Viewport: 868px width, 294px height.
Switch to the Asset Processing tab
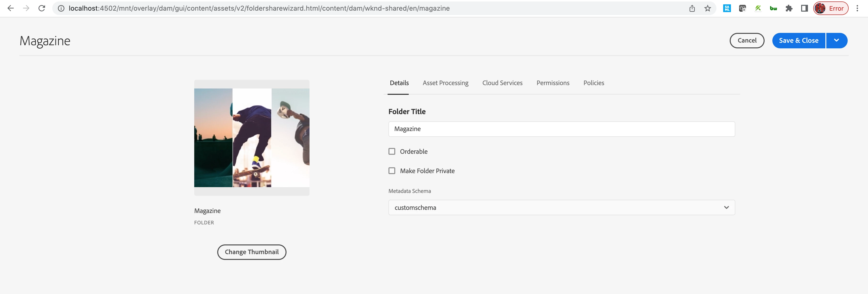pos(445,83)
